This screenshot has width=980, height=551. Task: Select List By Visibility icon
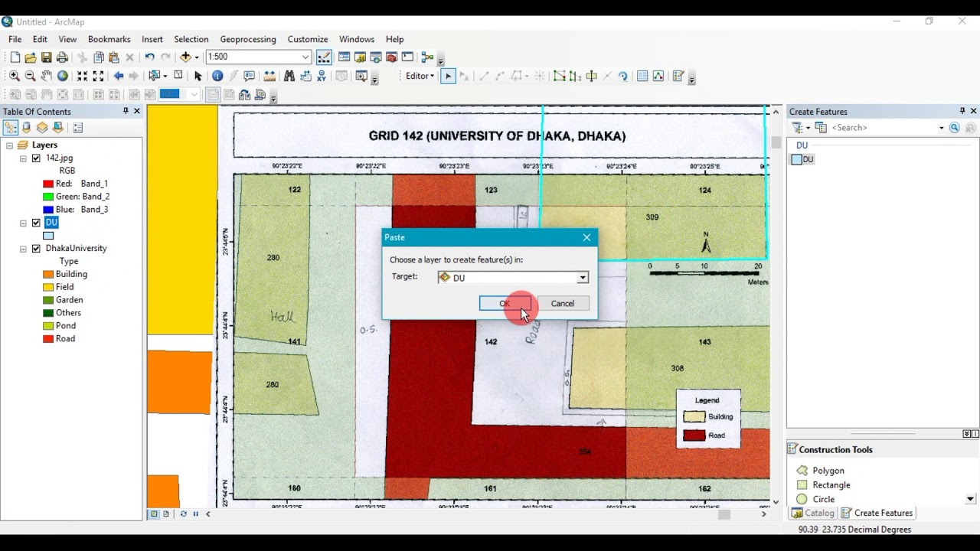coord(42,128)
